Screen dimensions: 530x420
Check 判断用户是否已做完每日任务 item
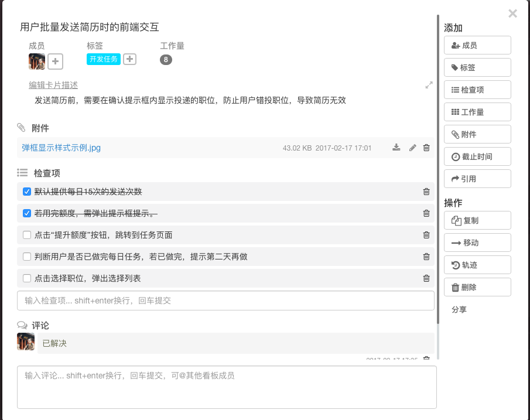[27, 257]
